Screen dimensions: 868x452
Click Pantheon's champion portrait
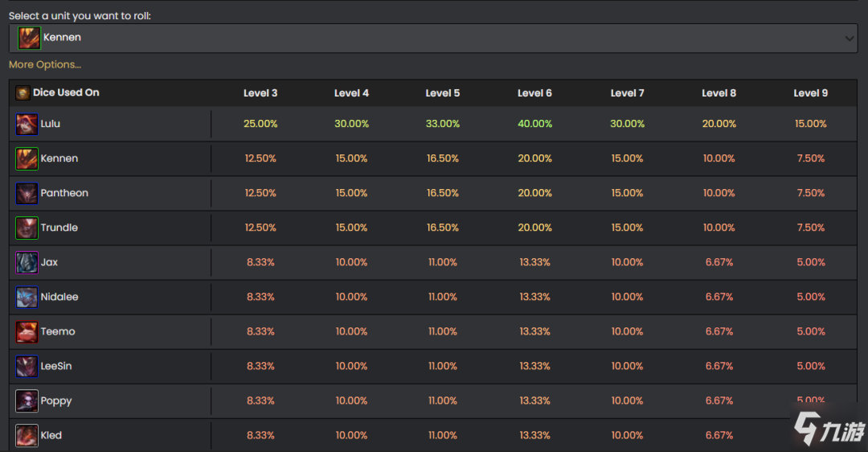27,193
